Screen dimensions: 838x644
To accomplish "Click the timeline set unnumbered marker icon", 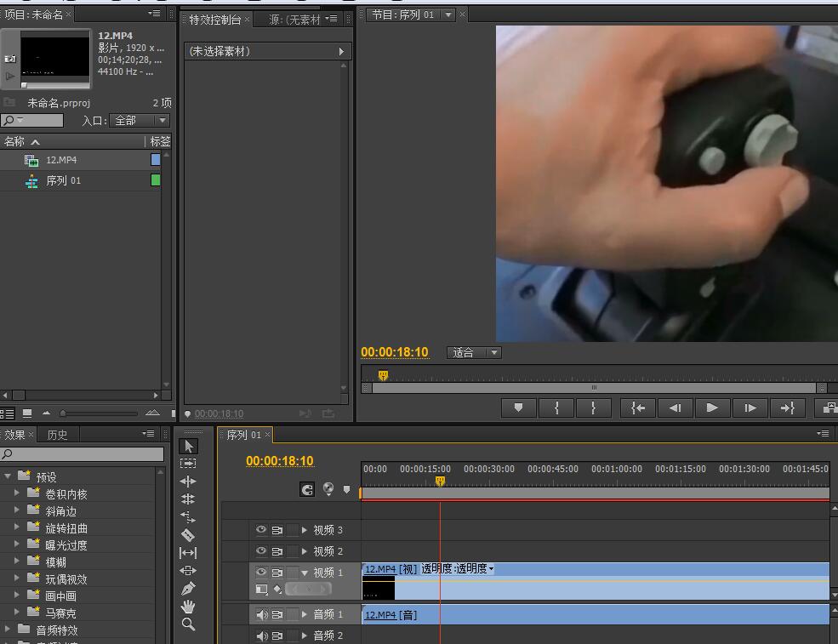I will coord(347,489).
